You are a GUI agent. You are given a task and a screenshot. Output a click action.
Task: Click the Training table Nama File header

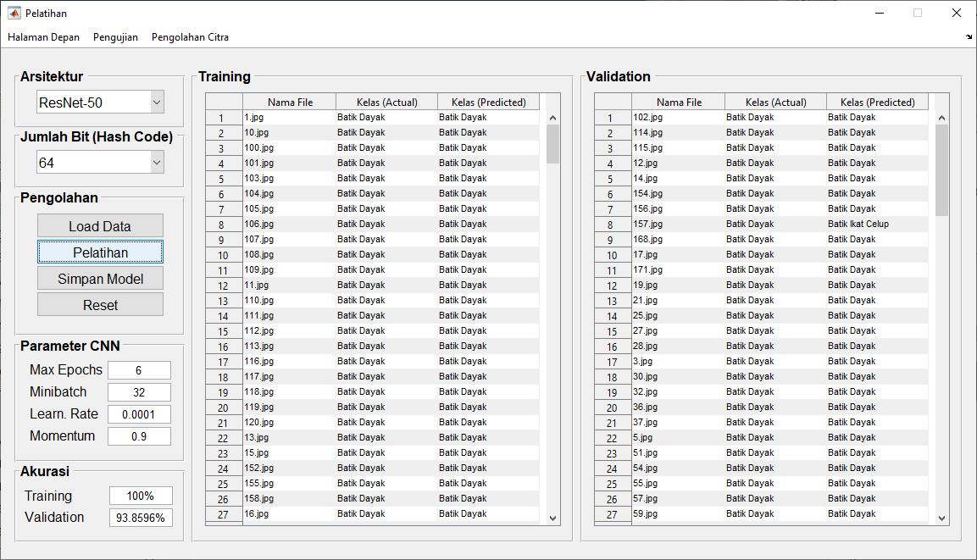pyautogui.click(x=290, y=103)
